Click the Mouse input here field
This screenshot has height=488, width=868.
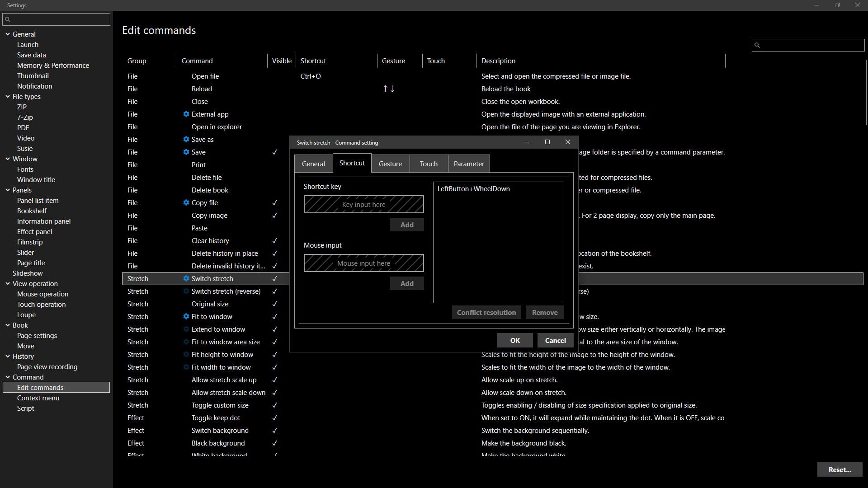363,263
